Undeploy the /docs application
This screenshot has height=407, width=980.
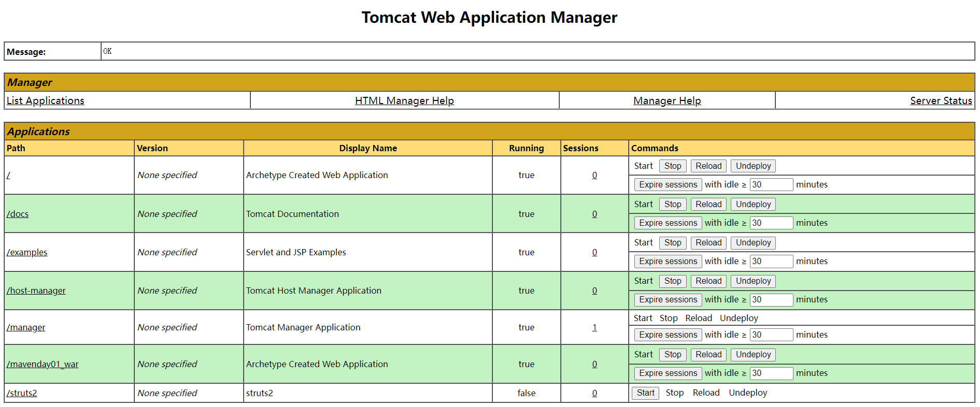(754, 204)
